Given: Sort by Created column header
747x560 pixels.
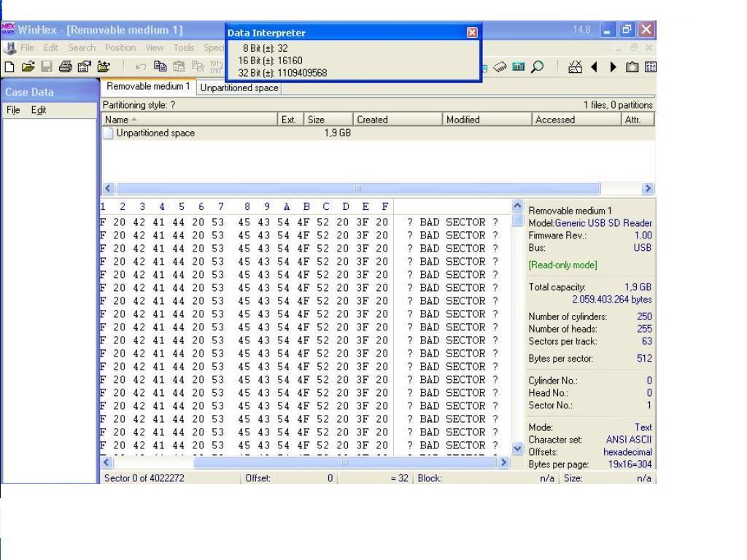Looking at the screenshot, I should pos(398,120).
